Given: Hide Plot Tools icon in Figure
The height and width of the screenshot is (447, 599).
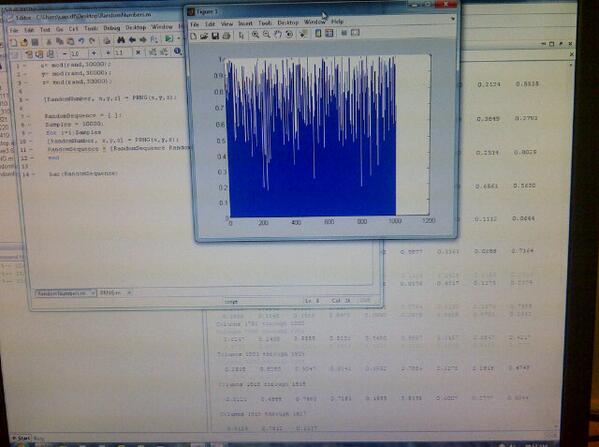Looking at the screenshot, I should pos(344,33).
